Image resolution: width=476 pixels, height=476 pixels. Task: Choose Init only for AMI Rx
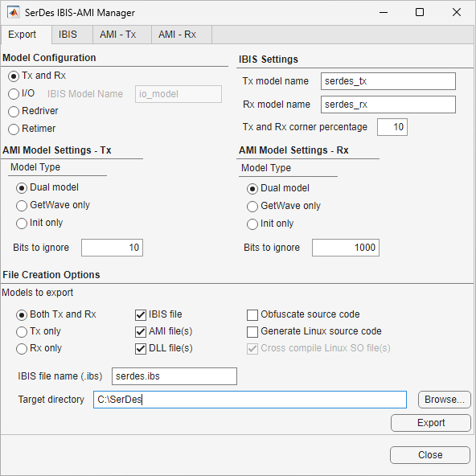click(x=252, y=224)
